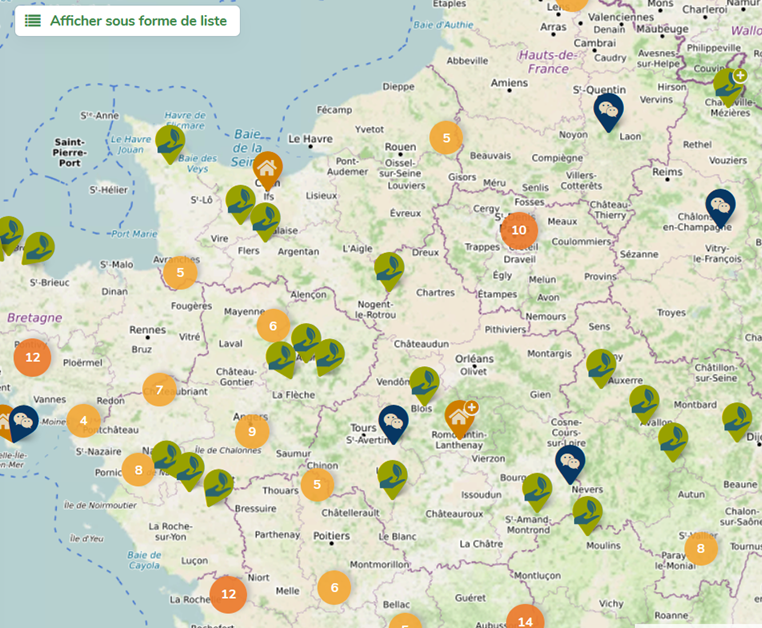Open the cluster of 12 near Pontivy

pos(33,358)
